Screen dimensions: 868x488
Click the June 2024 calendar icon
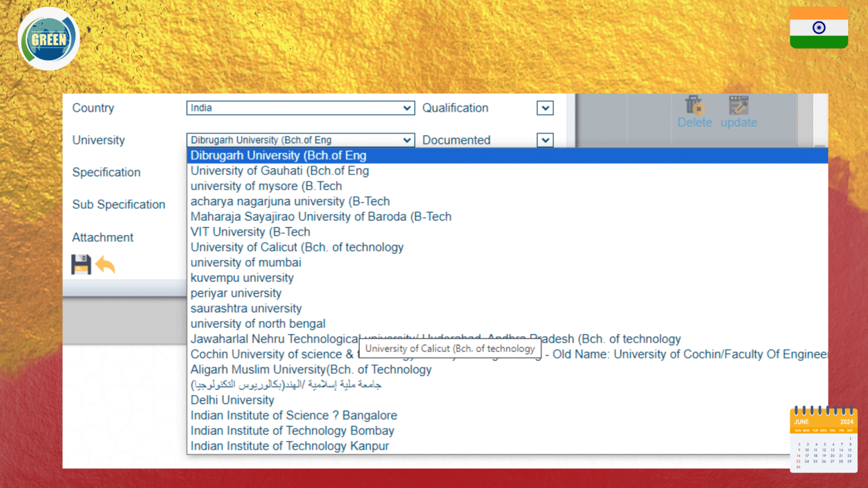pyautogui.click(x=823, y=439)
